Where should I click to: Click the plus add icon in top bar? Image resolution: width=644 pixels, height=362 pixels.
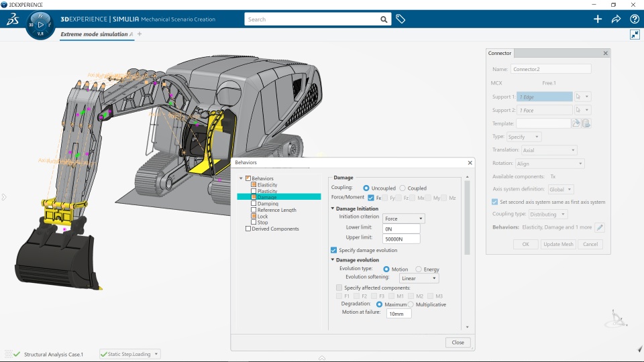pos(598,19)
